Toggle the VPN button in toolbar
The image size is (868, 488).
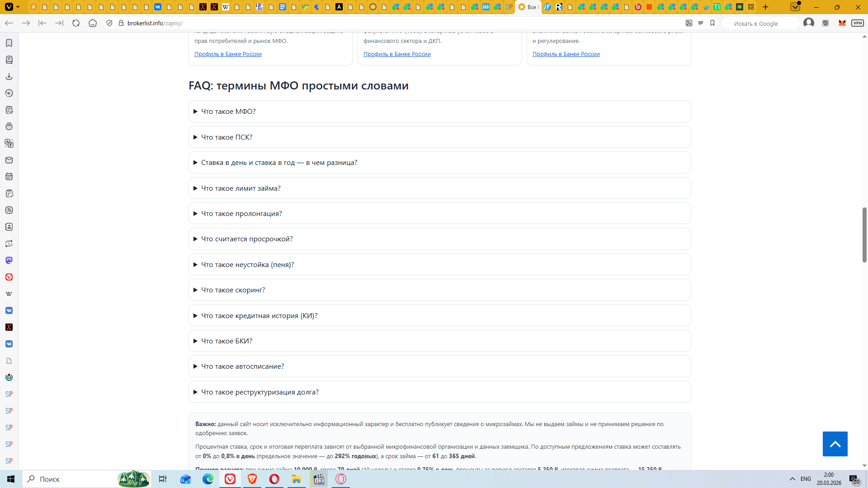(x=857, y=23)
